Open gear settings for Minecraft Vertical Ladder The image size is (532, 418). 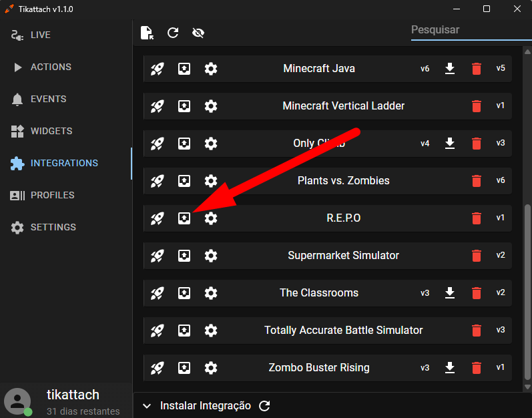(x=211, y=106)
